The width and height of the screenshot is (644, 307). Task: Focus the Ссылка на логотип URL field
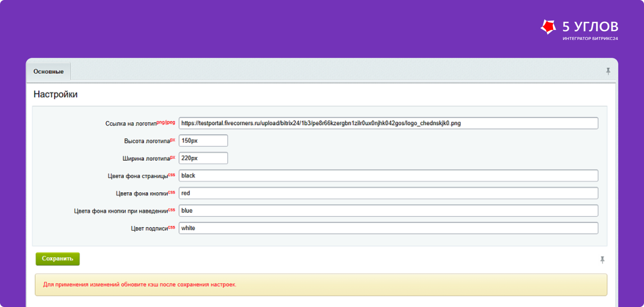(x=388, y=123)
